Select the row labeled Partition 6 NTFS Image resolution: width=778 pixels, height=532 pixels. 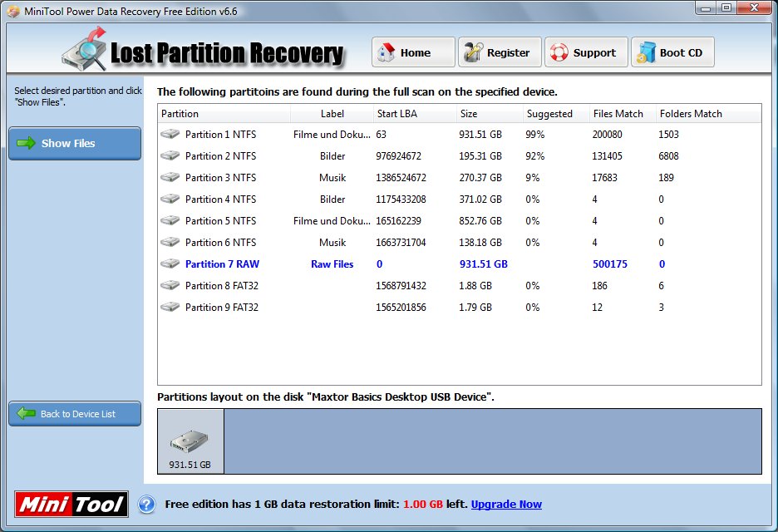tap(460, 242)
